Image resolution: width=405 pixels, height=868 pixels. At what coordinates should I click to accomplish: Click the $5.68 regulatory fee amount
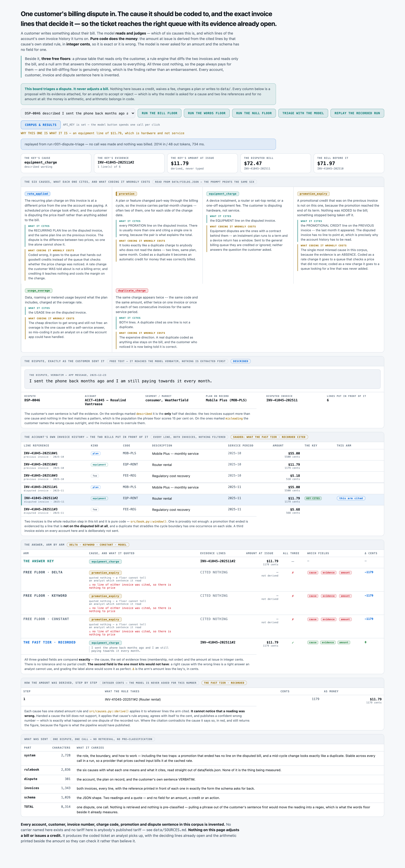(x=295, y=510)
